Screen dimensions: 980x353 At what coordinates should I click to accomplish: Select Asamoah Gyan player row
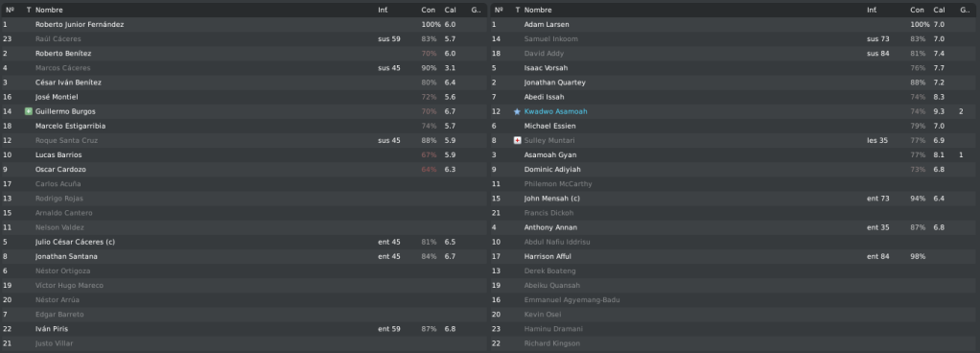click(735, 155)
